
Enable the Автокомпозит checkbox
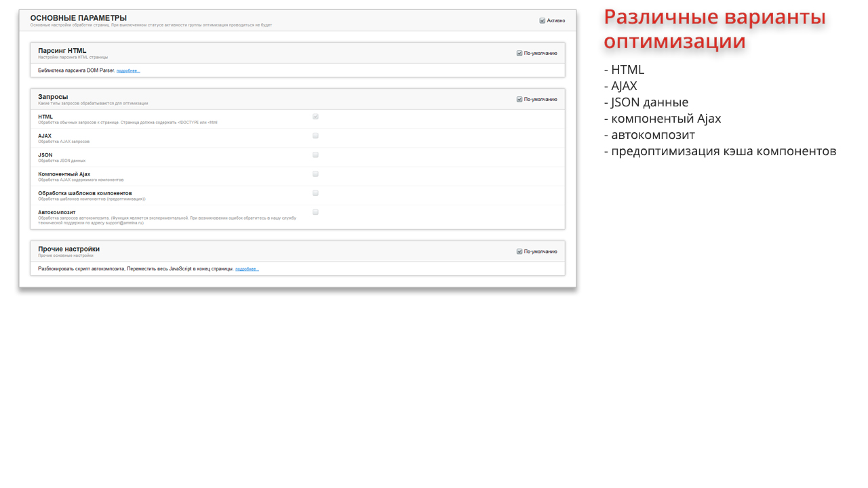[x=315, y=212]
